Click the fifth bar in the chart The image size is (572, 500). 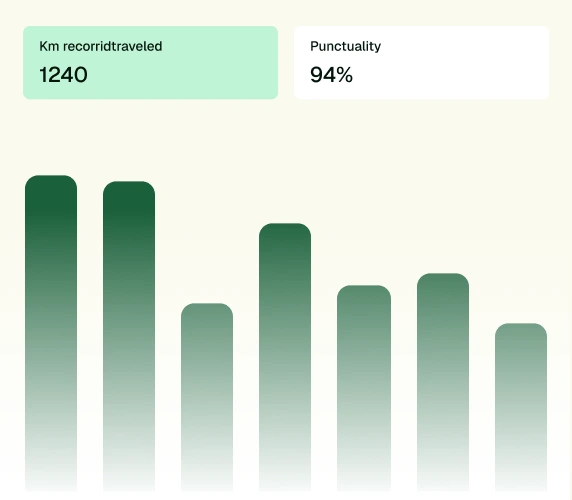point(364,388)
